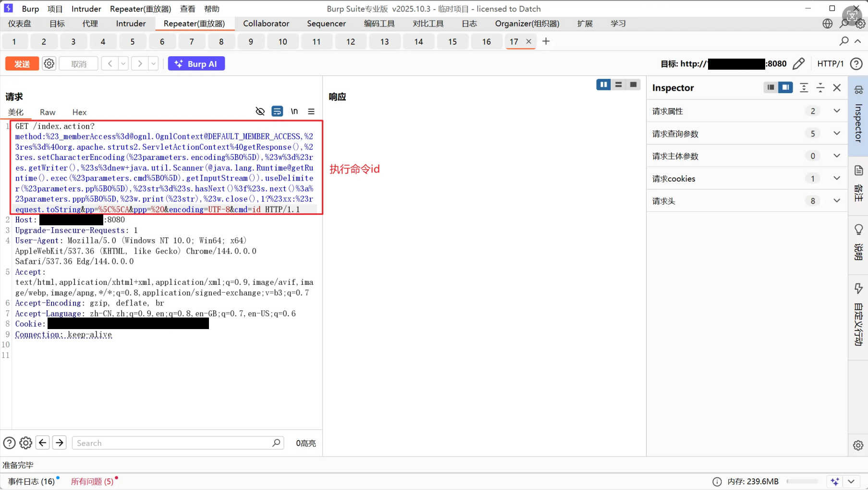Click the Send (发送) request button
The height and width of the screenshot is (490, 868).
22,64
